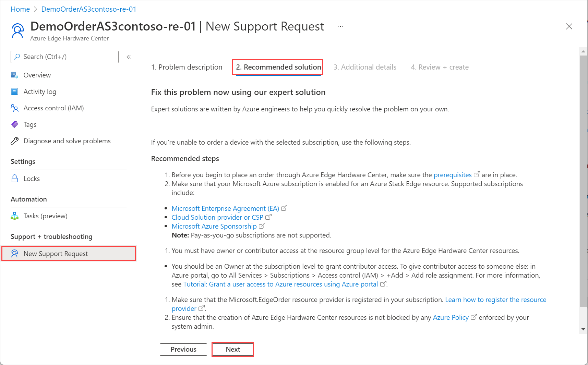The image size is (588, 365).
Task: Click the Next button
Action: click(232, 349)
